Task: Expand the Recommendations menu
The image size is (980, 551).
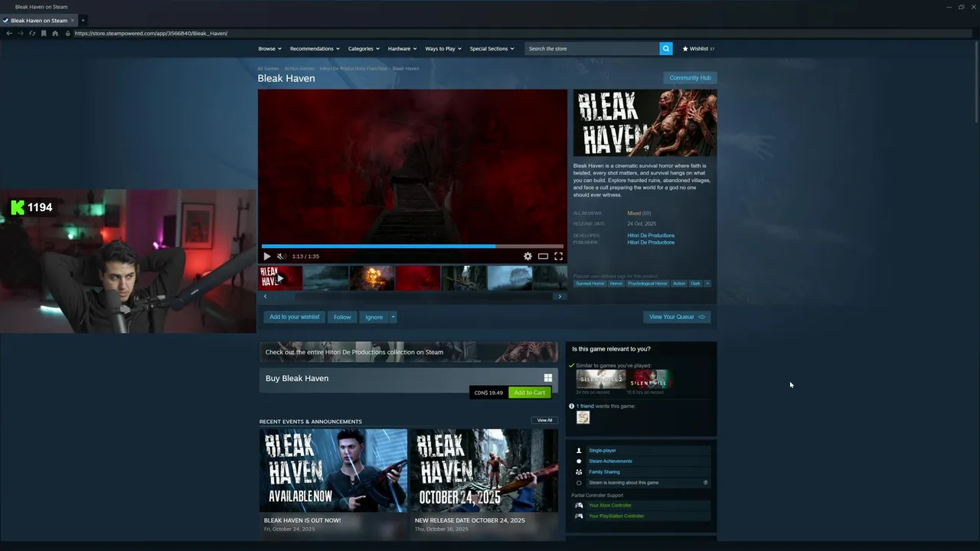Action: pyautogui.click(x=315, y=48)
